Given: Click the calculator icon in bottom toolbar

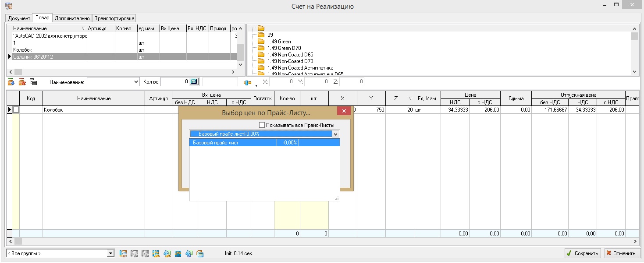Looking at the screenshot, I should (x=200, y=253).
